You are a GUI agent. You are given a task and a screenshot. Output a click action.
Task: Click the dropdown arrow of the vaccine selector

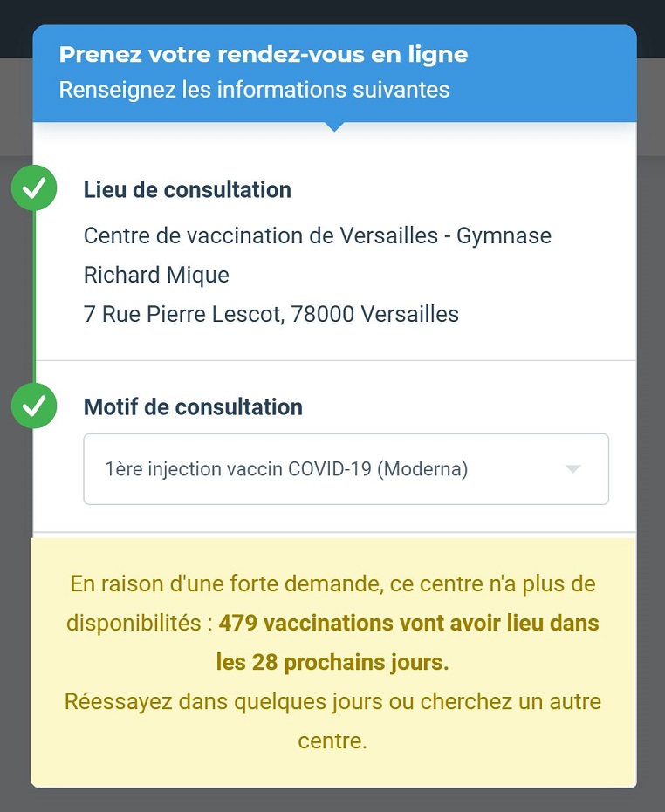coord(572,469)
